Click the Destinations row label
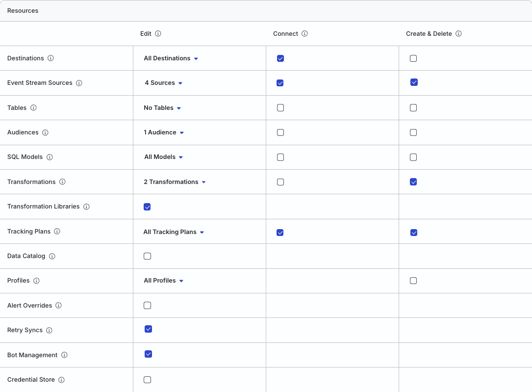The height and width of the screenshot is (392, 532). pyautogui.click(x=25, y=58)
